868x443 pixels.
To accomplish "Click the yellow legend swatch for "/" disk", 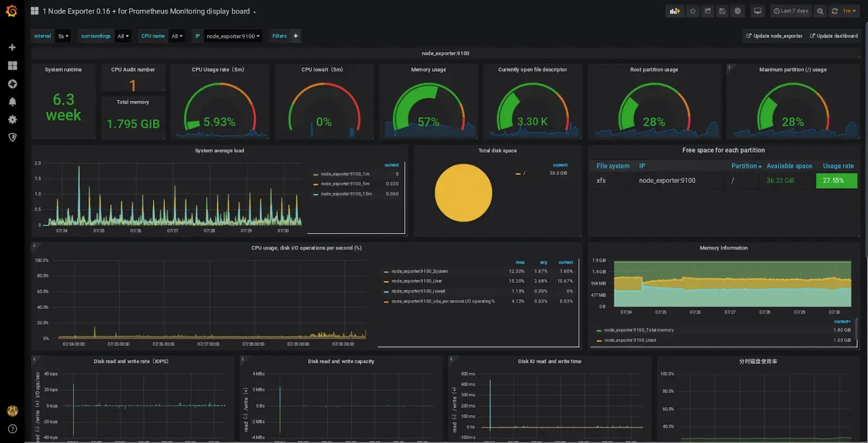I will [518, 174].
